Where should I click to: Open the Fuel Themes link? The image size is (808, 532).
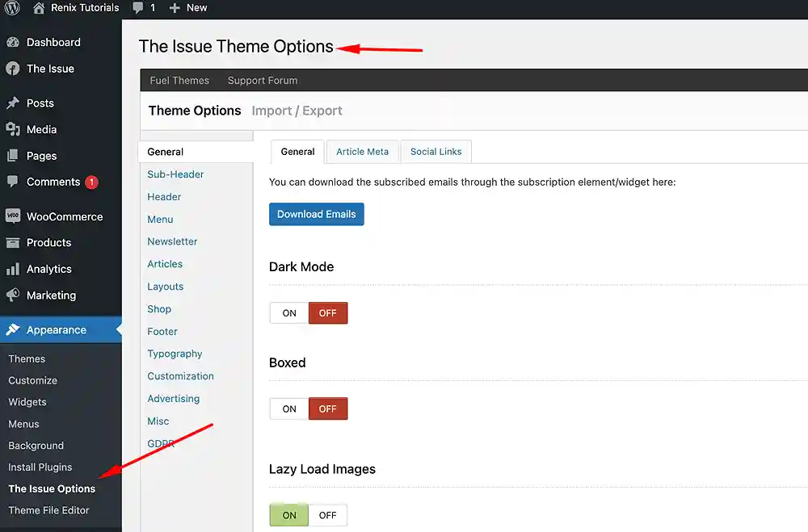pyautogui.click(x=179, y=81)
